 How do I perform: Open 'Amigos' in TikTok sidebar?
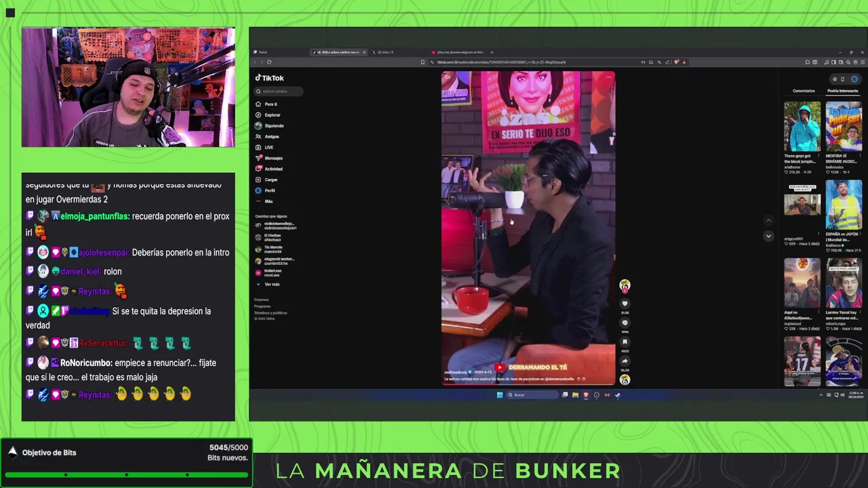(x=267, y=137)
